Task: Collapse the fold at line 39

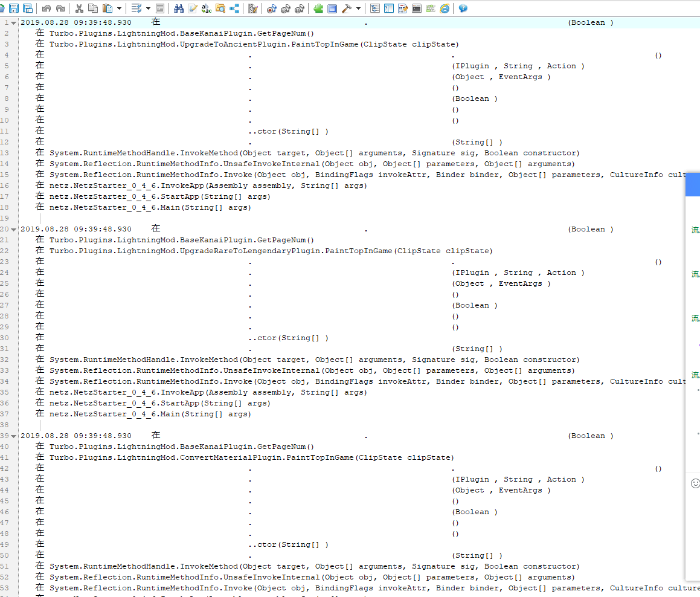Action: coord(14,436)
